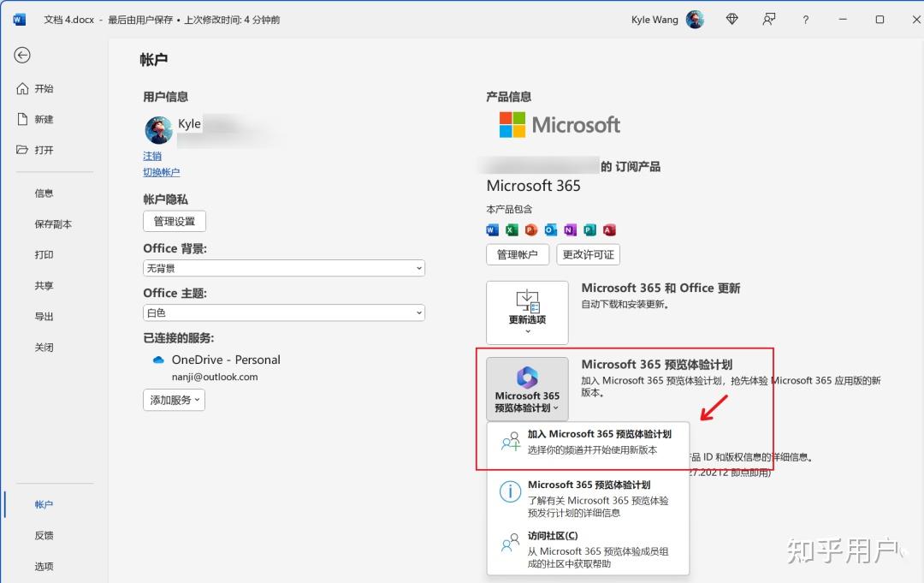Click the Kyle Wang name in title bar
The height and width of the screenshot is (583, 924).
[654, 20]
